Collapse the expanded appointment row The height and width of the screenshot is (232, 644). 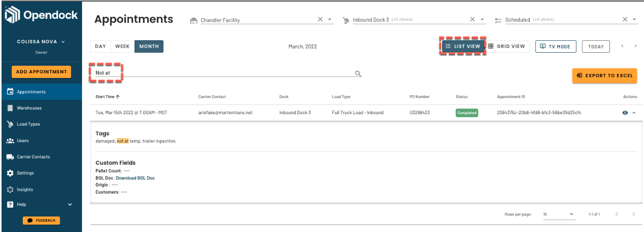tap(634, 113)
